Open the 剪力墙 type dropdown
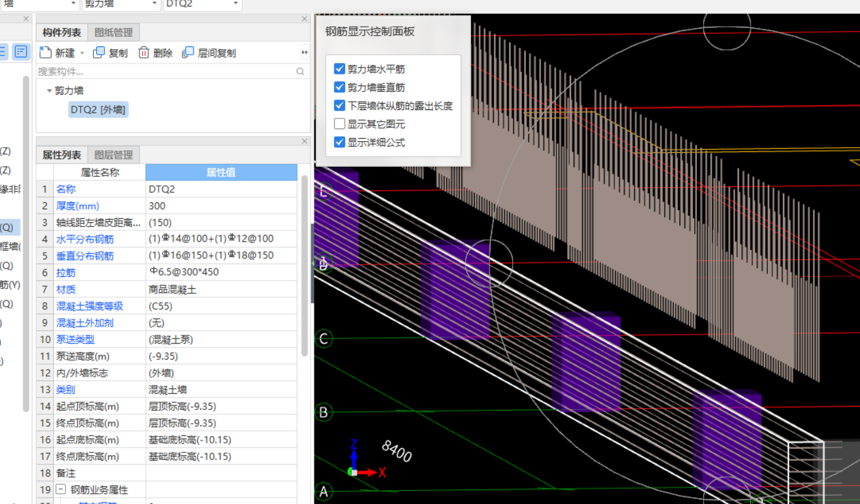The height and width of the screenshot is (504, 860). [154, 4]
